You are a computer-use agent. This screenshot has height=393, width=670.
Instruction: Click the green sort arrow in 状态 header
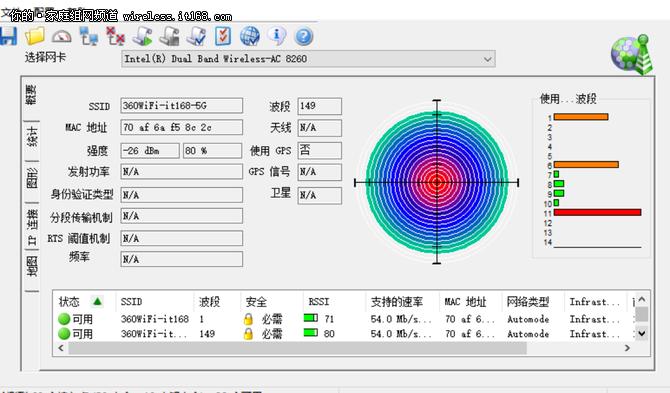[97, 302]
